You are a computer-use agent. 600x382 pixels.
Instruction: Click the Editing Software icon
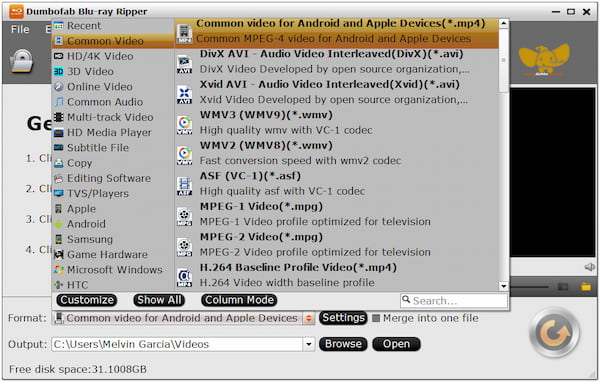pos(59,178)
